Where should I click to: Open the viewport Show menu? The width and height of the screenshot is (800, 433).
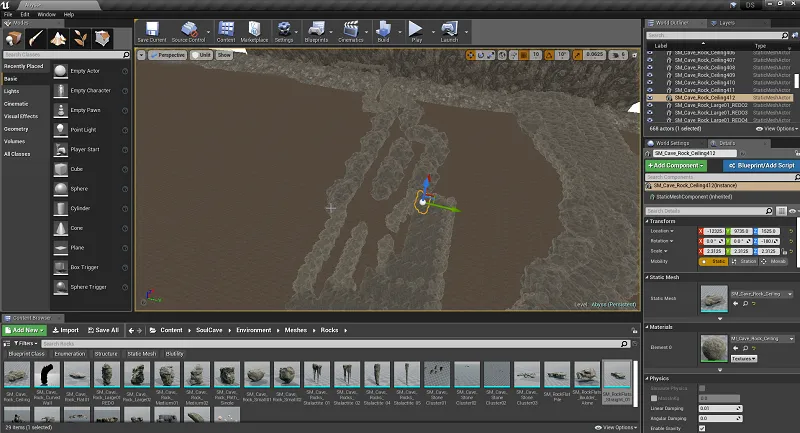224,55
